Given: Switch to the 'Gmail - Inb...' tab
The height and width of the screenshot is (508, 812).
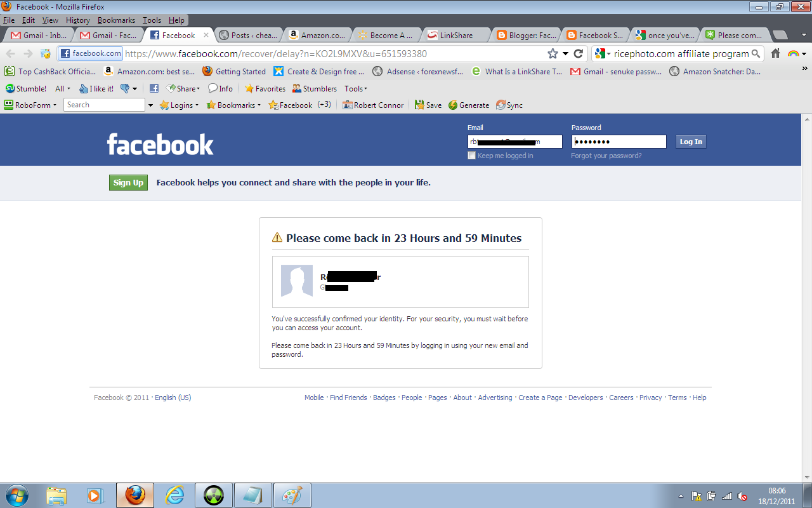Looking at the screenshot, I should point(39,36).
